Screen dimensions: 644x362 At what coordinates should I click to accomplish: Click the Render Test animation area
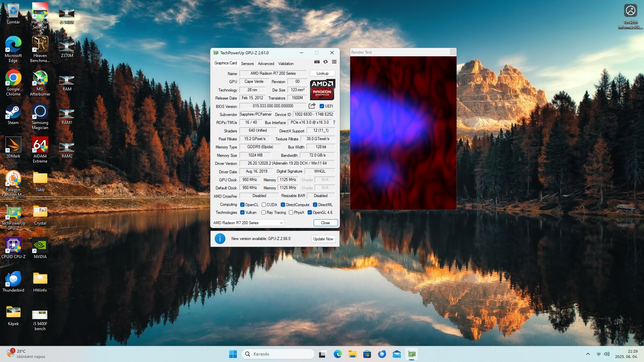click(403, 133)
